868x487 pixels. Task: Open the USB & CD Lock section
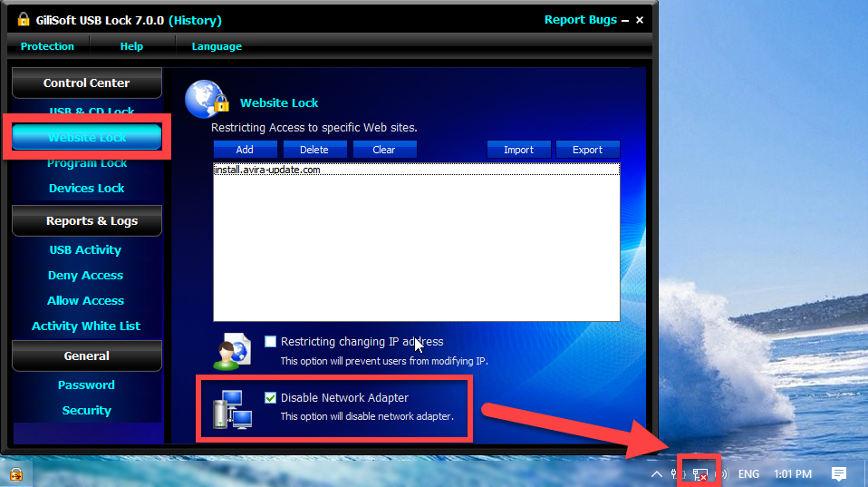click(x=92, y=112)
